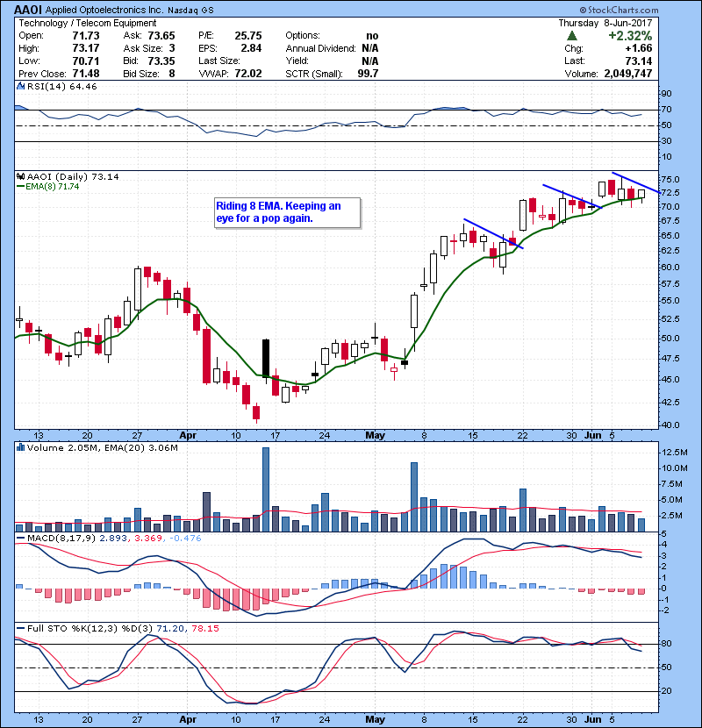Click the Prev Close value 71.48
The image size is (702, 728).
(x=86, y=74)
